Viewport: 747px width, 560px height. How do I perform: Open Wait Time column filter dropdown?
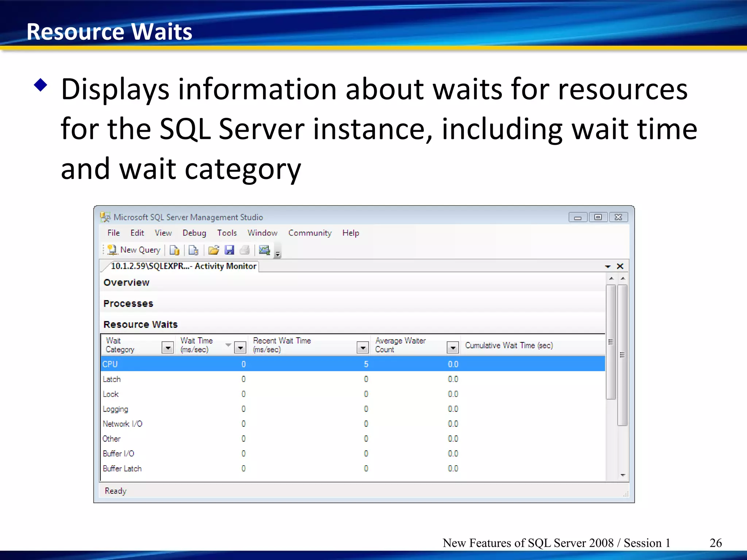(x=240, y=348)
